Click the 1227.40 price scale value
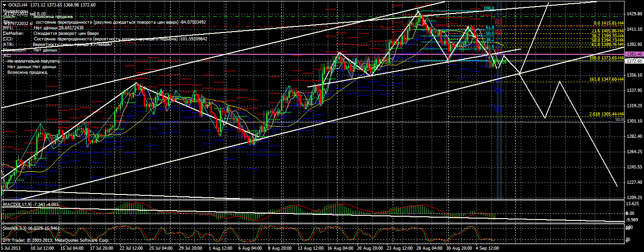The image size is (644, 252). [x=633, y=182]
